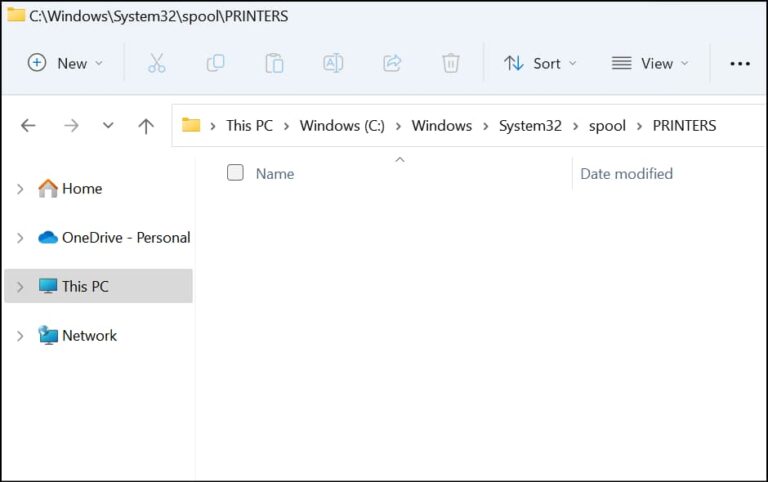Open the New dropdown menu
Image resolution: width=768 pixels, height=482 pixels.
click(x=65, y=63)
